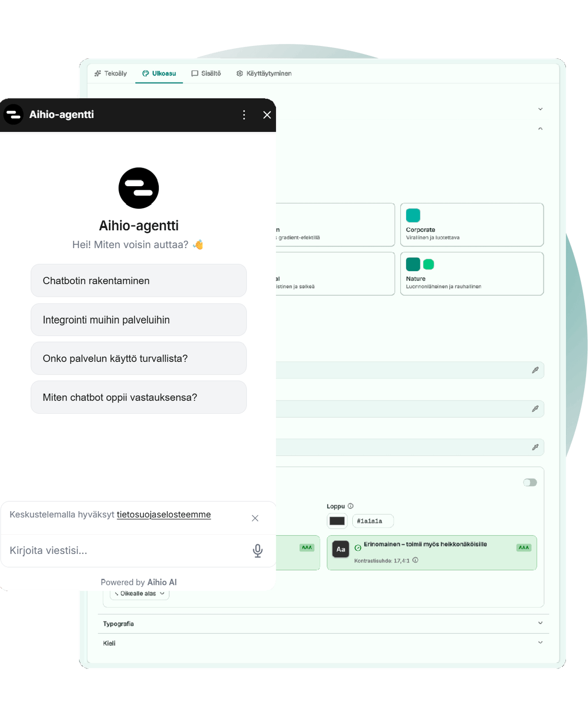
Task: Click the Nature dark green swatch
Action: (413, 264)
